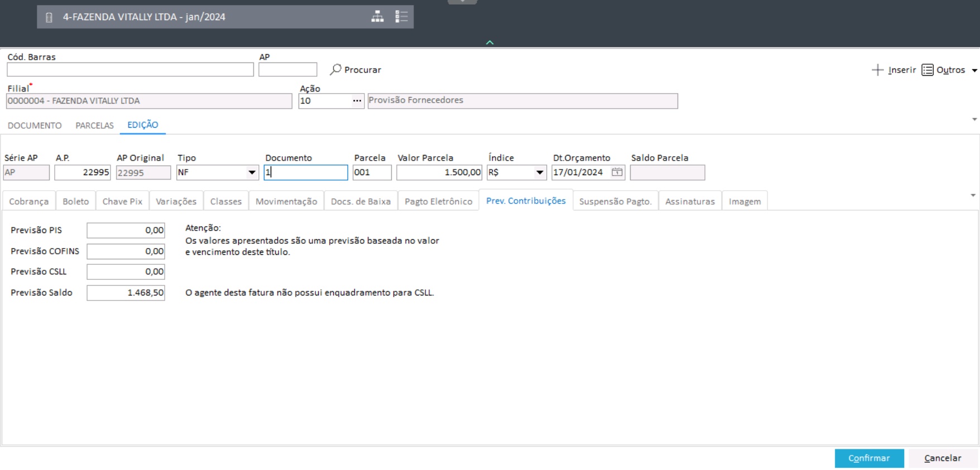
Task: Go to the Variações tab
Action: click(x=176, y=201)
